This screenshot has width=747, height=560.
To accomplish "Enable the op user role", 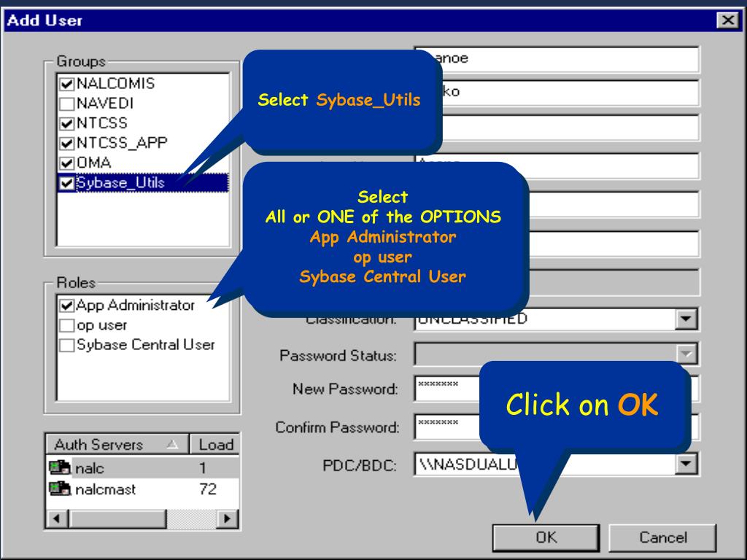I will pos(66,325).
